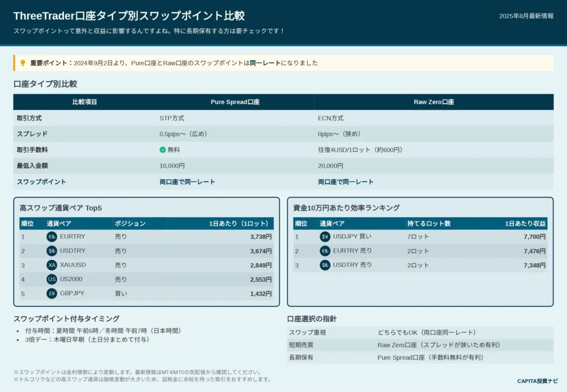Click the 7,700円 daily profit value
Image resolution: width=567 pixels, height=392 pixels.
(x=534, y=236)
